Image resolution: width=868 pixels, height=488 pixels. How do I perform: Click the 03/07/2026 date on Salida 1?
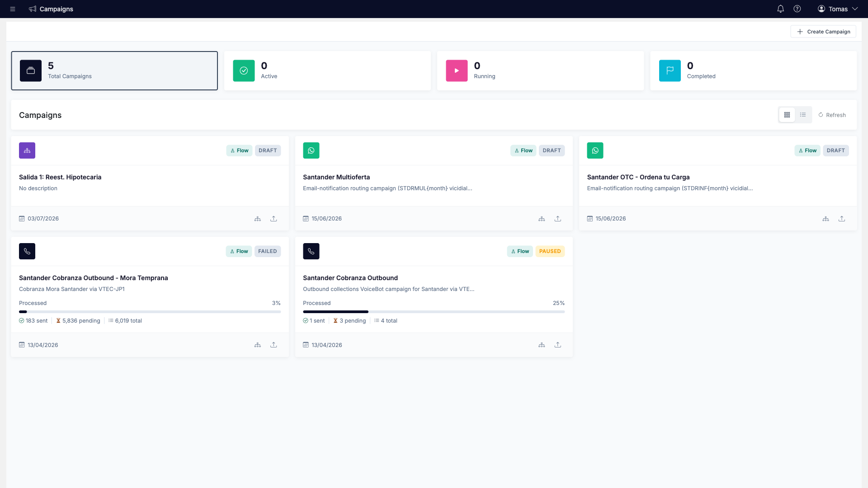pyautogui.click(x=43, y=219)
